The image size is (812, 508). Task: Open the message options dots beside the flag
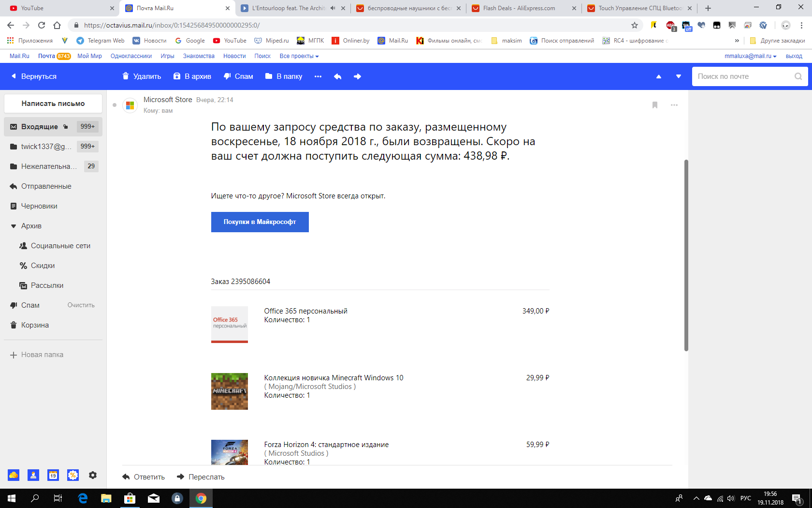pyautogui.click(x=674, y=105)
